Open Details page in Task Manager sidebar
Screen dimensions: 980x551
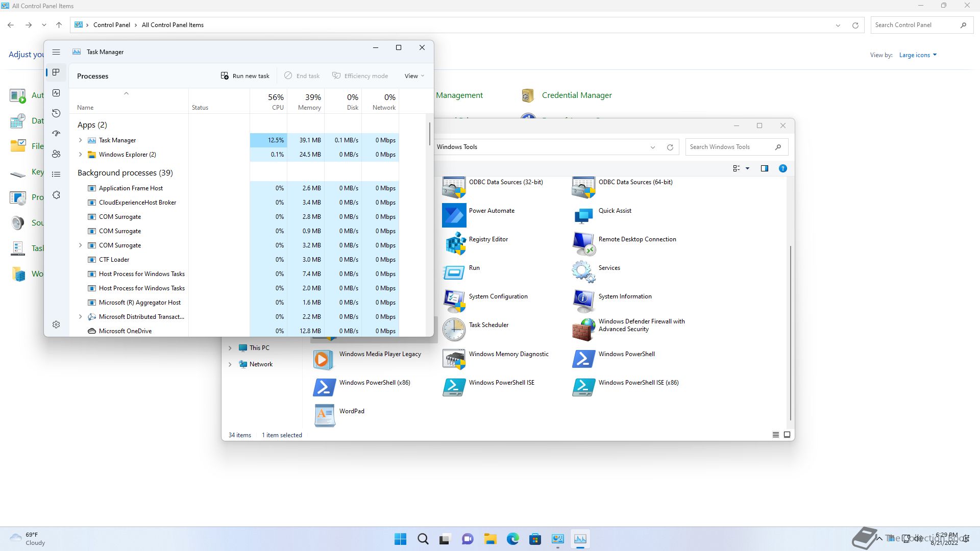click(56, 174)
